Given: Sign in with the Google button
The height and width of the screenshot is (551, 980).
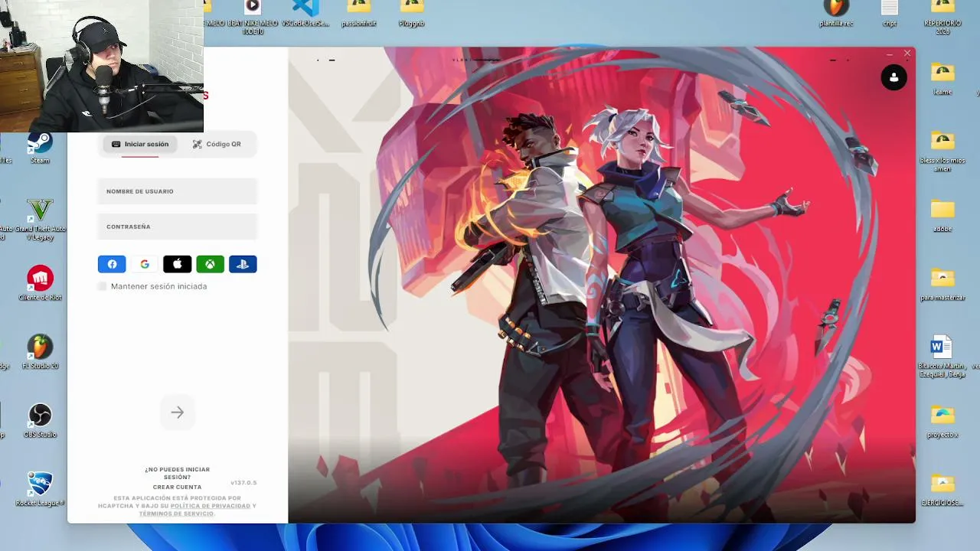Looking at the screenshot, I should [x=145, y=264].
